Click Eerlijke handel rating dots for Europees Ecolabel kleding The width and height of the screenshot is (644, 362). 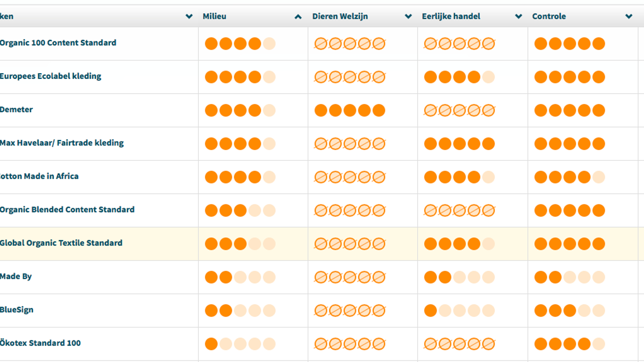[460, 77]
